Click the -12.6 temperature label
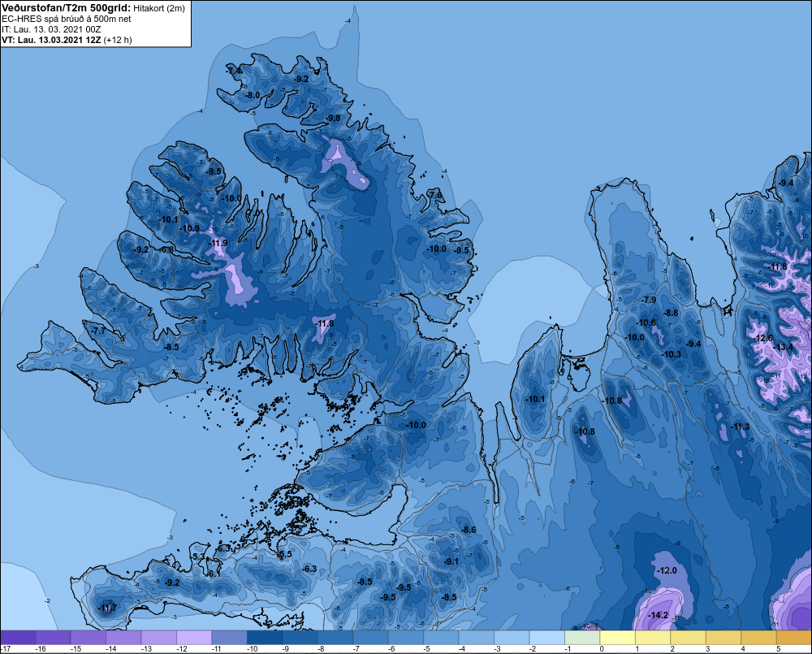 (x=762, y=338)
